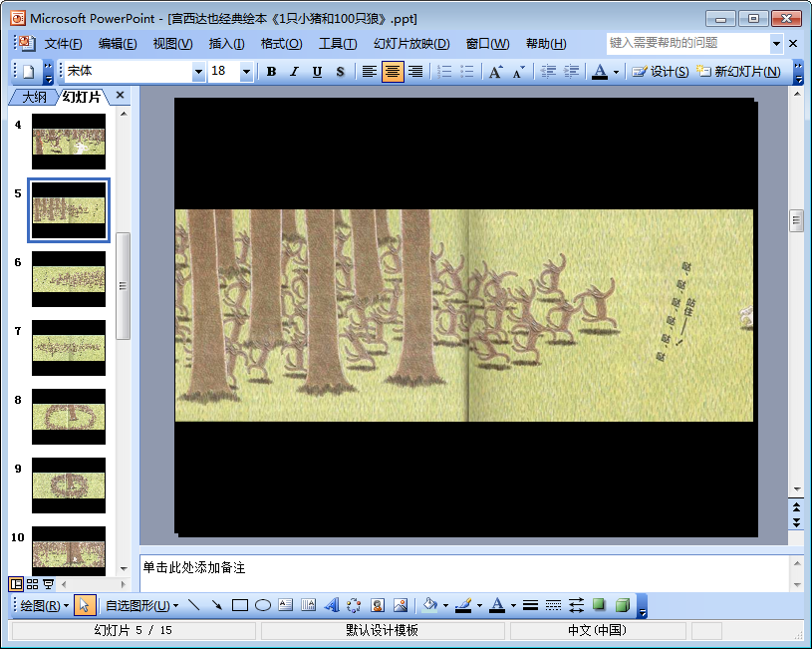This screenshot has width=812, height=649.
Task: Toggle Bold formatting
Action: click(x=271, y=72)
